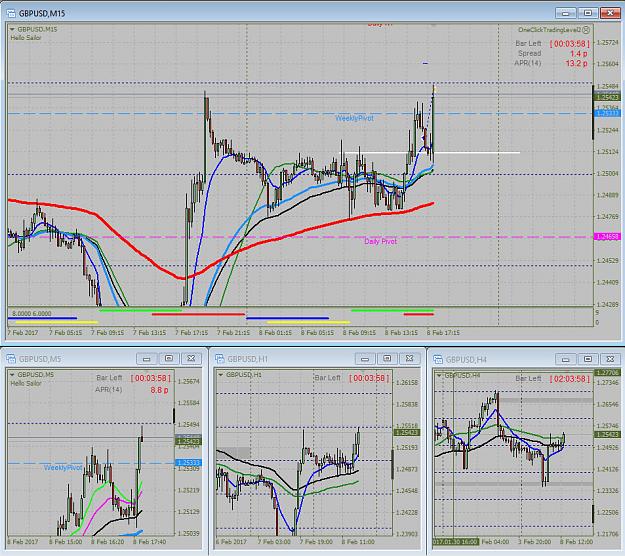Click the green 1.27706 price tag on H4 chart
The image size is (625, 556).
point(607,373)
